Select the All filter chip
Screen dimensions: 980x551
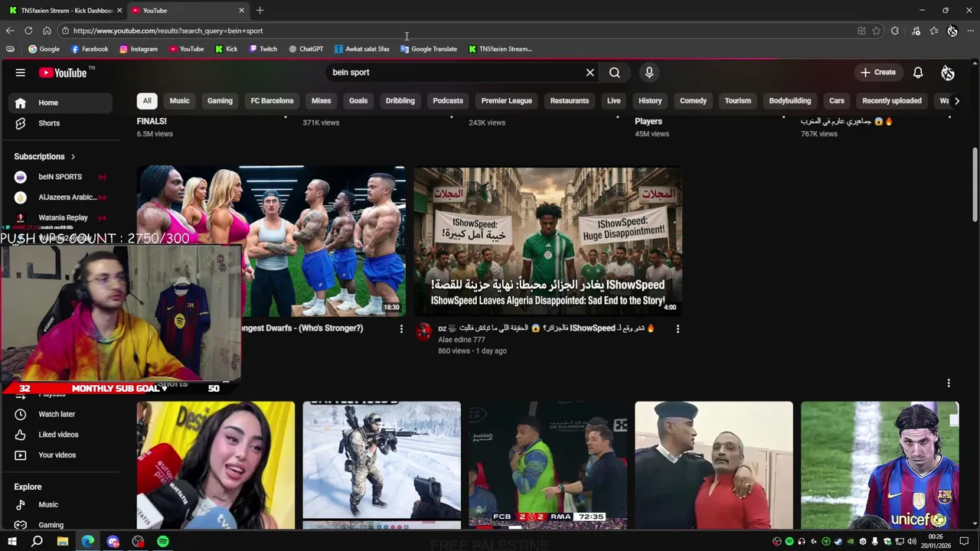pyautogui.click(x=147, y=101)
